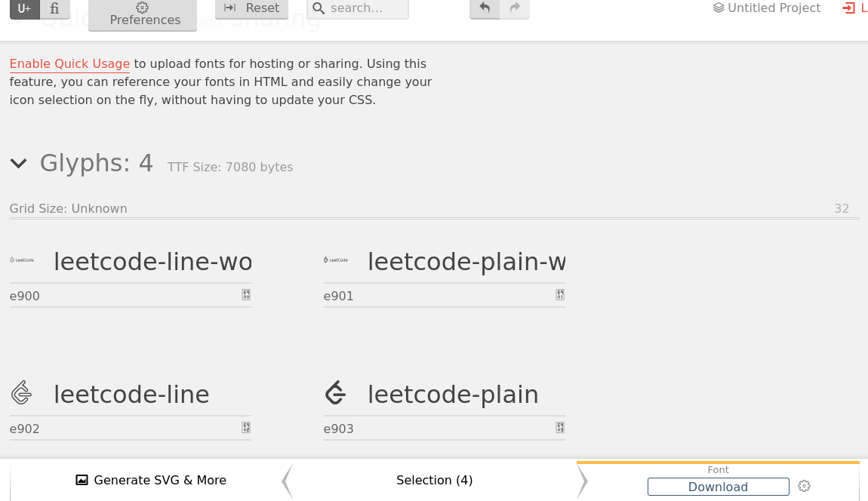Image resolution: width=868 pixels, height=501 pixels.
Task: Click the code icon beside e901
Action: click(560, 295)
